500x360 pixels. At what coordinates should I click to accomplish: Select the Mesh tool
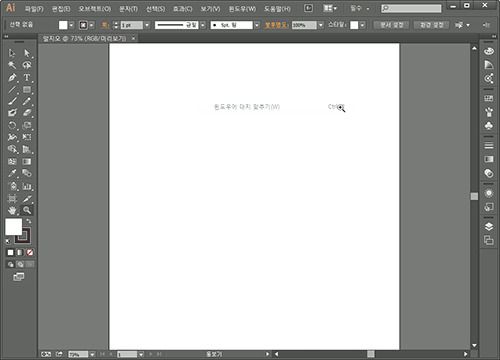12,162
